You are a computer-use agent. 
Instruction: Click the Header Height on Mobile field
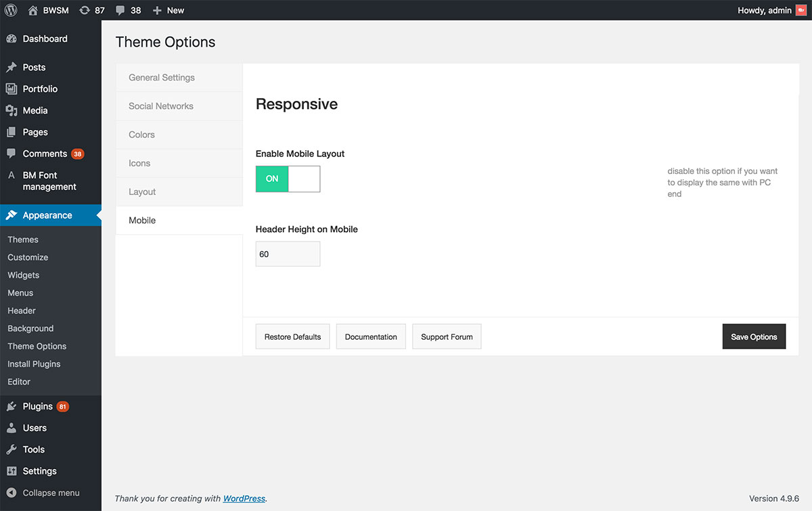click(288, 254)
